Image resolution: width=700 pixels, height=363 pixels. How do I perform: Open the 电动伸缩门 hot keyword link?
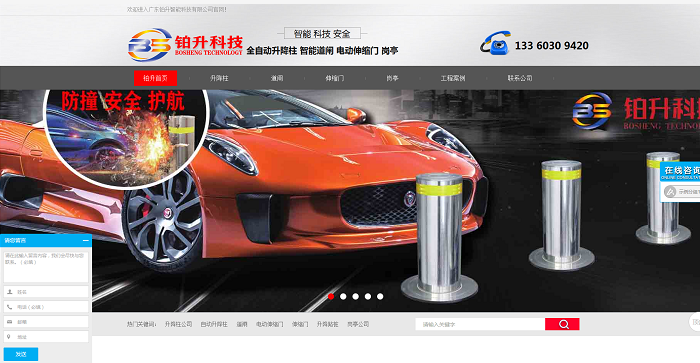pos(270,324)
